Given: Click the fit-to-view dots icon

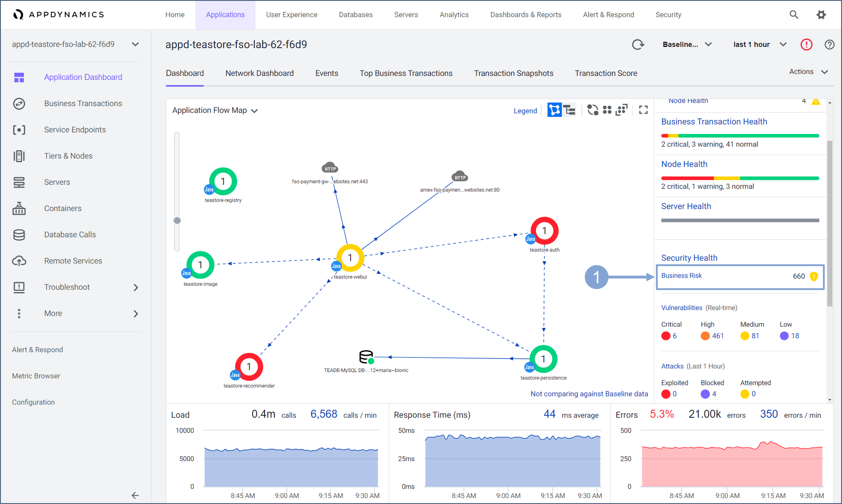Looking at the screenshot, I should (x=621, y=110).
